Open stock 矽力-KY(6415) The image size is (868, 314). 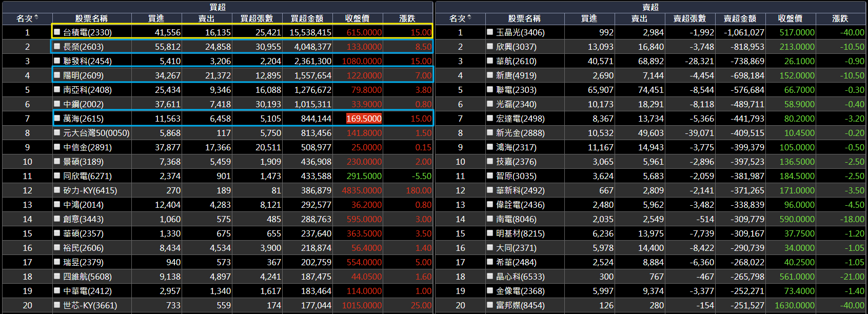(90, 190)
